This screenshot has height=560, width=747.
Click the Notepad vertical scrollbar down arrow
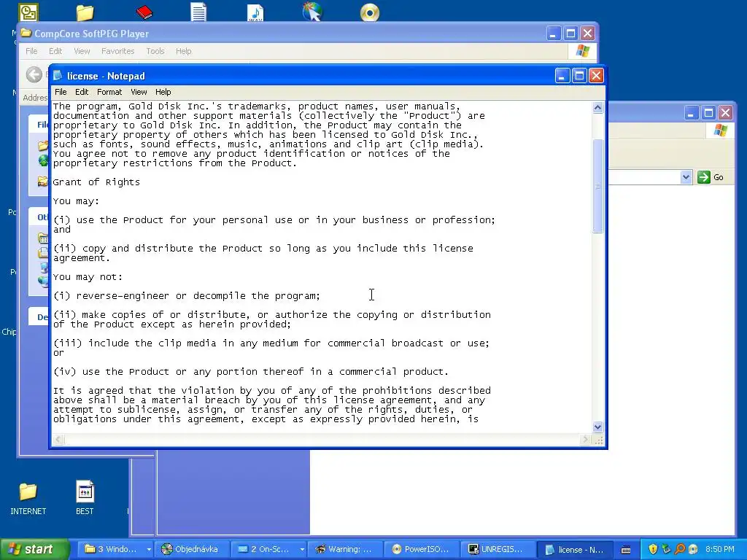(598, 427)
